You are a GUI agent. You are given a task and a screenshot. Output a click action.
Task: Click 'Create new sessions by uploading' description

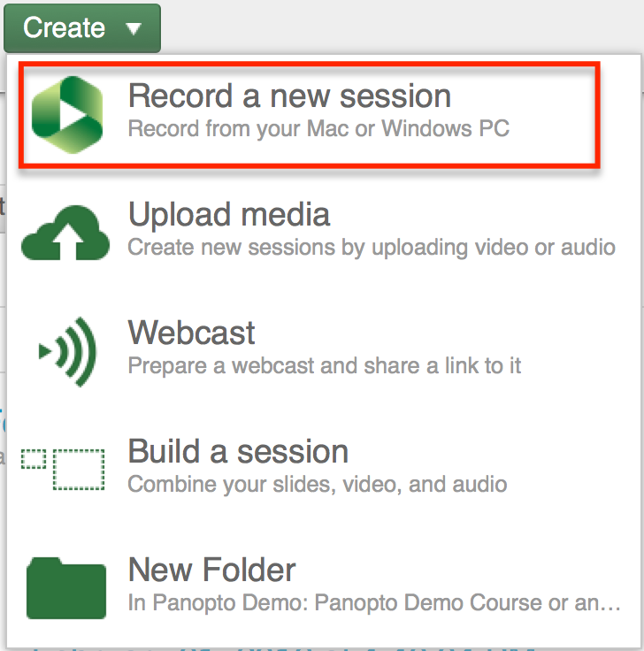371,247
